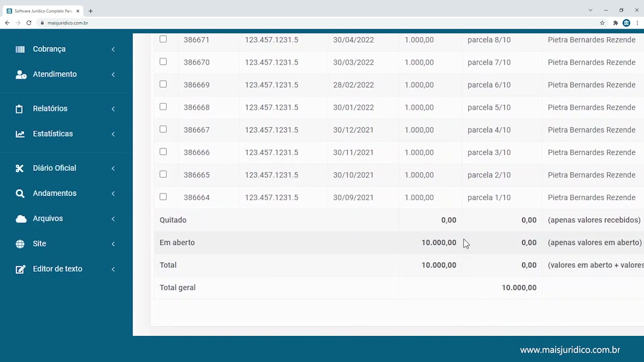644x362 pixels.
Task: Check the box for row 386669
Action: pos(163,84)
